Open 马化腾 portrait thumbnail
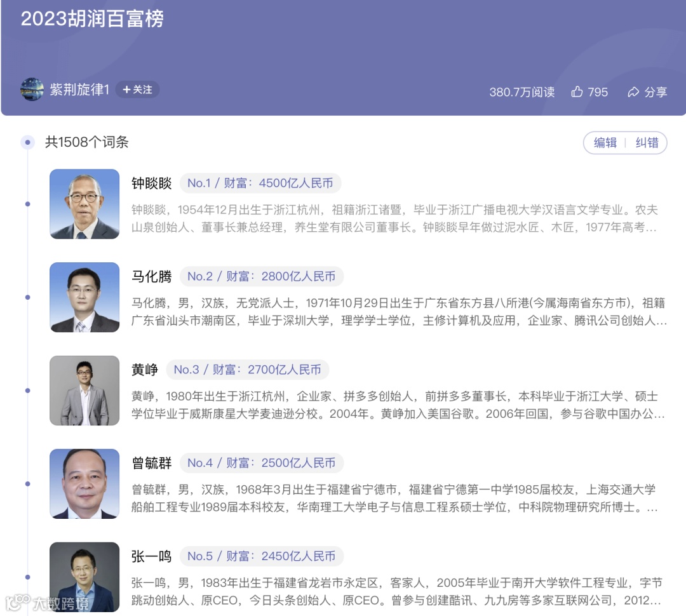Viewport: 686px width, 616px height. [x=84, y=297]
